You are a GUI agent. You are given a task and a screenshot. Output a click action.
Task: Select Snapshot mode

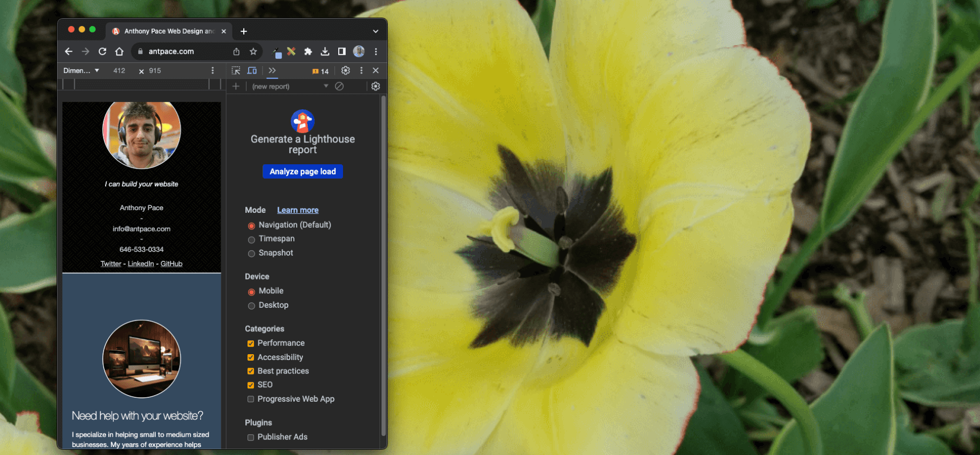(x=251, y=254)
